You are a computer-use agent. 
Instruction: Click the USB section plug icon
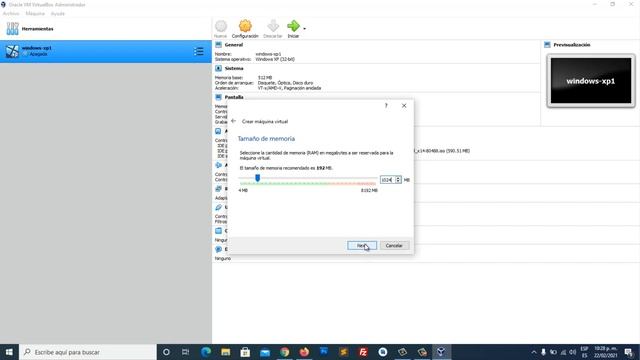click(x=218, y=207)
